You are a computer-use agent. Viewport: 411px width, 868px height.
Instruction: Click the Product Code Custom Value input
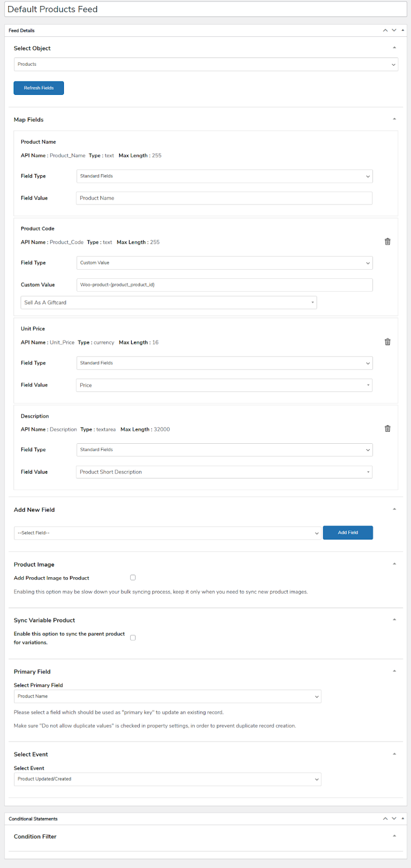pyautogui.click(x=224, y=285)
